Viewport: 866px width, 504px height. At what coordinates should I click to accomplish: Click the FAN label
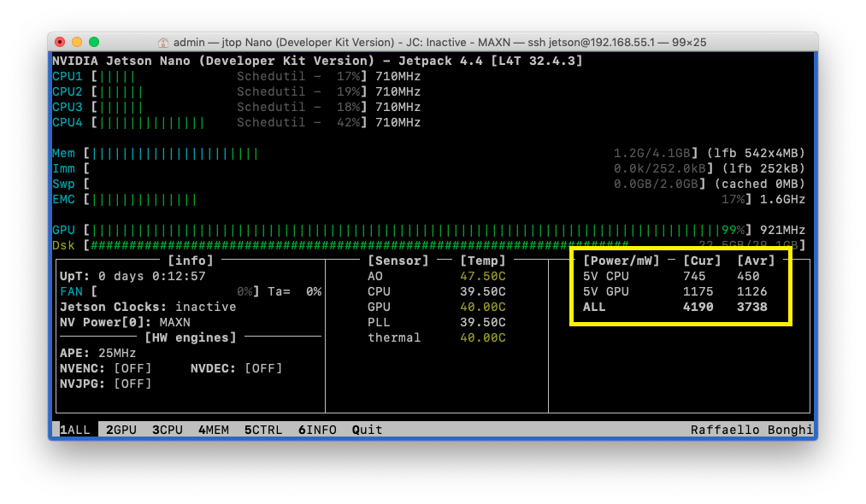[x=71, y=291]
